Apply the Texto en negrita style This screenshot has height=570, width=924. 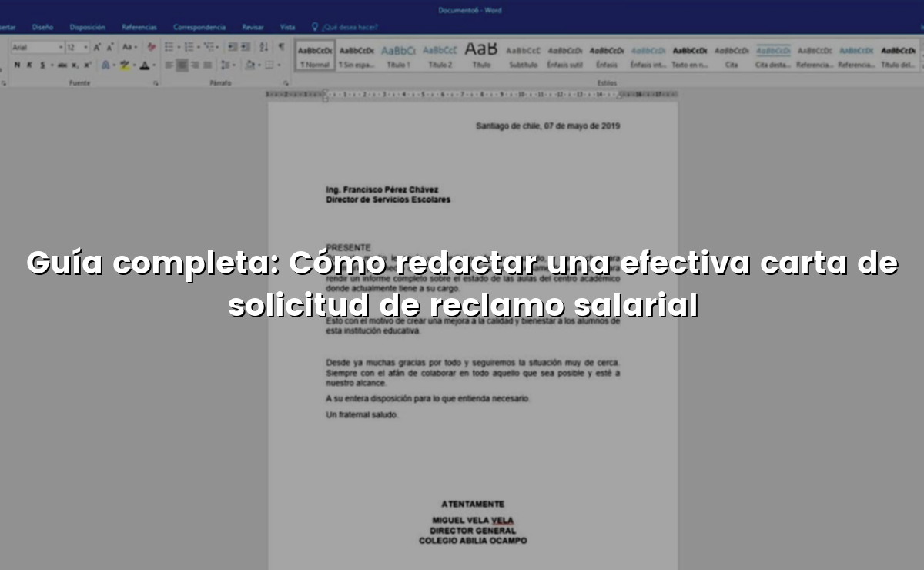(x=690, y=56)
